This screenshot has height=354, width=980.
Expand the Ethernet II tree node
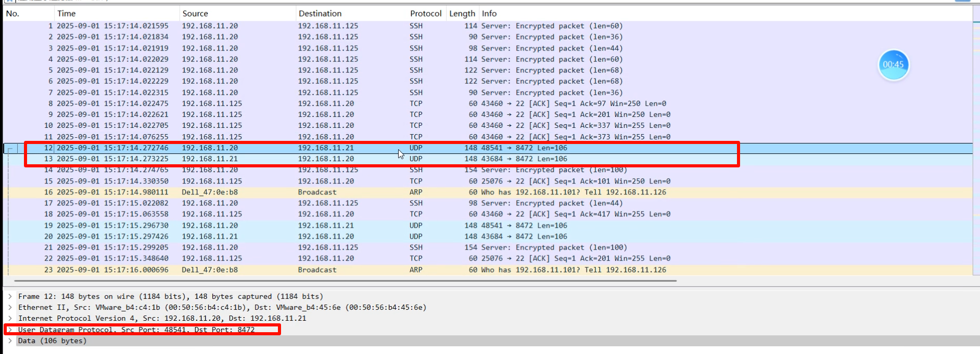pyautogui.click(x=10, y=307)
